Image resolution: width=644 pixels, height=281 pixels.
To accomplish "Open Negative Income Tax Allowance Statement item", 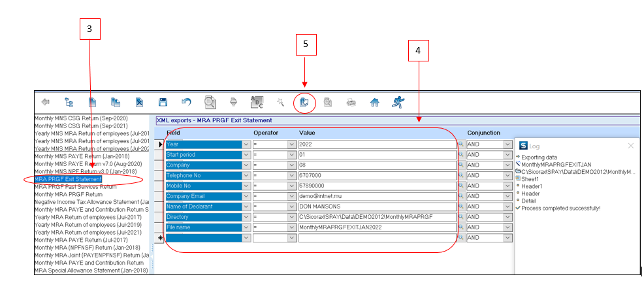I will click(91, 202).
